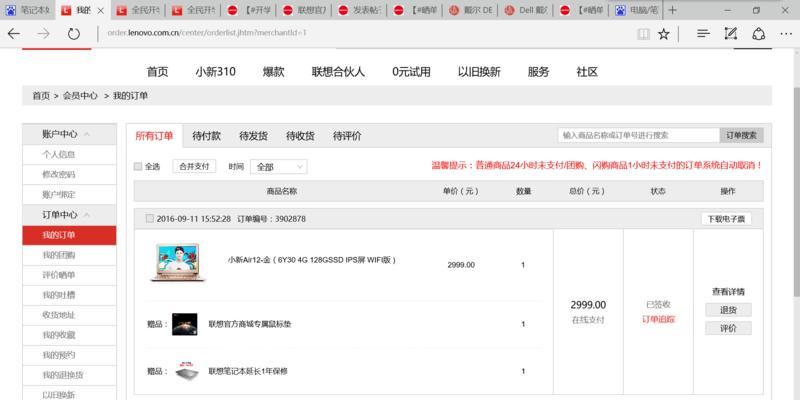Click the 订单搜索 button
The width and height of the screenshot is (800, 400).
click(742, 136)
